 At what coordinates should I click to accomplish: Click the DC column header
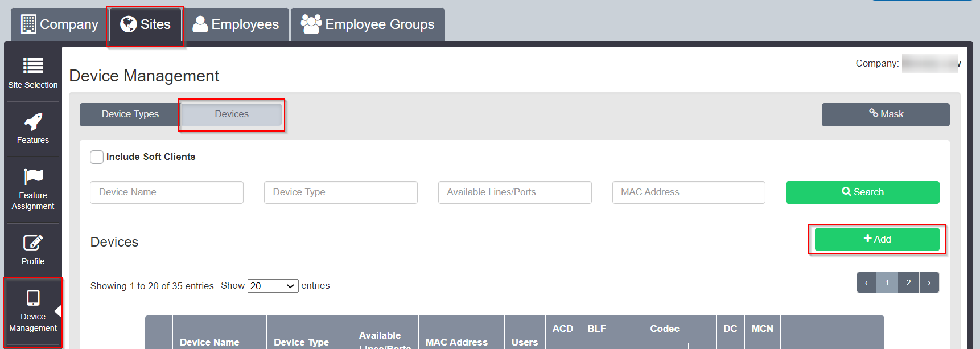point(730,329)
